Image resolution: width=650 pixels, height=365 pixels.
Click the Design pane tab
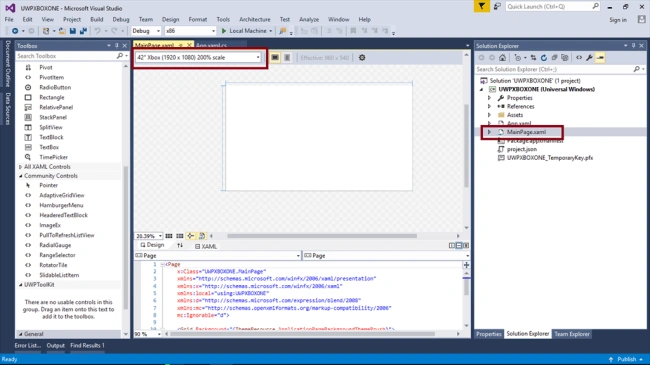pyautogui.click(x=152, y=245)
